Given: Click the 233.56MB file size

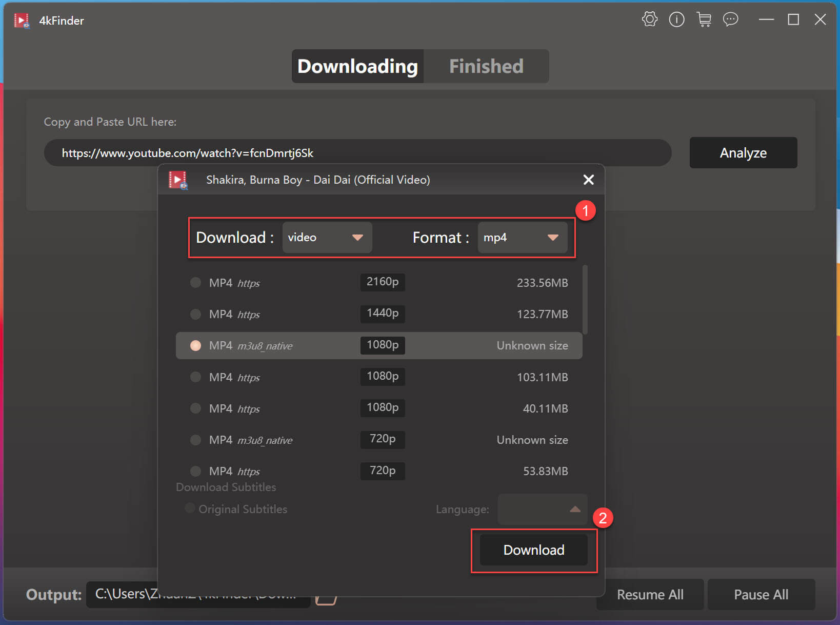Looking at the screenshot, I should click(x=543, y=283).
